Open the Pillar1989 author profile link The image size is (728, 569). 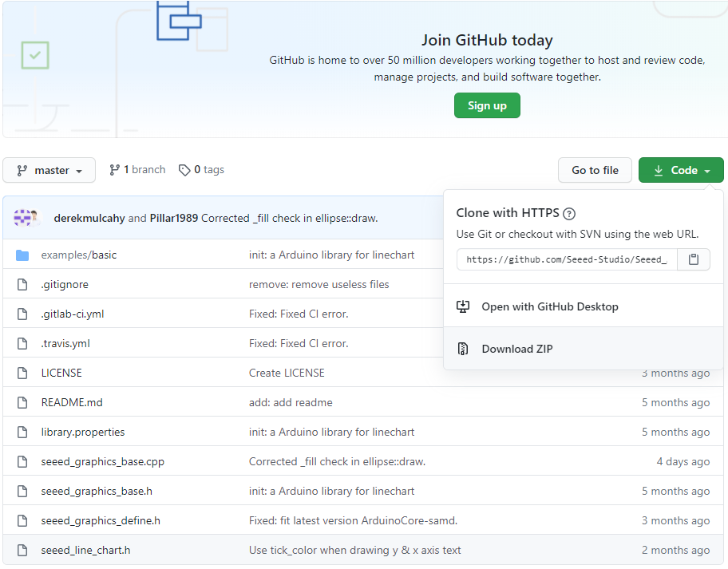pos(175,218)
